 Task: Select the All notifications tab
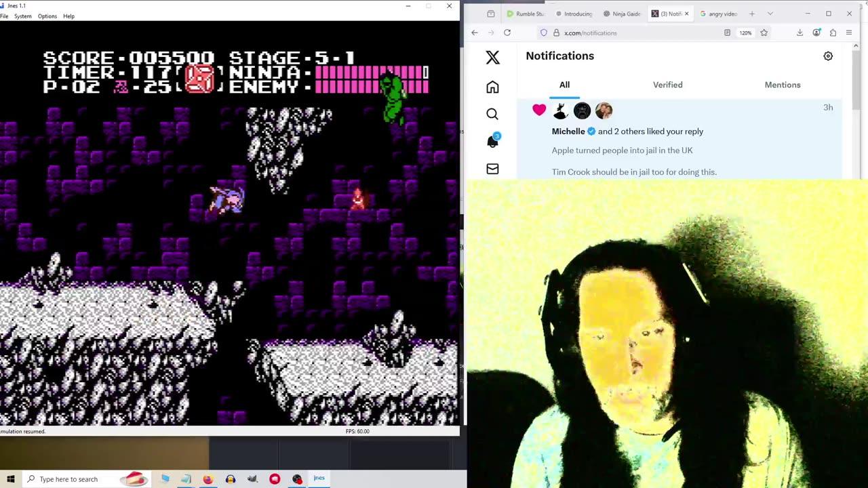[564, 85]
